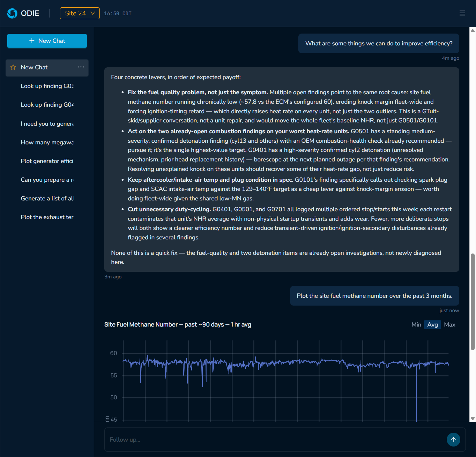476x457 pixels.
Task: Click the ODIE logo icon
Action: tap(12, 13)
